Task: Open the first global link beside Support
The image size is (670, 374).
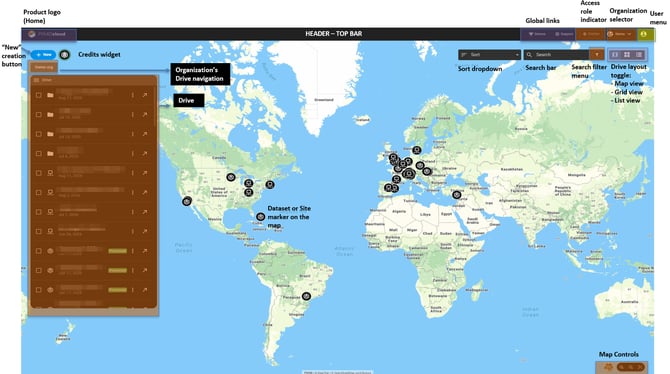Action: click(537, 34)
